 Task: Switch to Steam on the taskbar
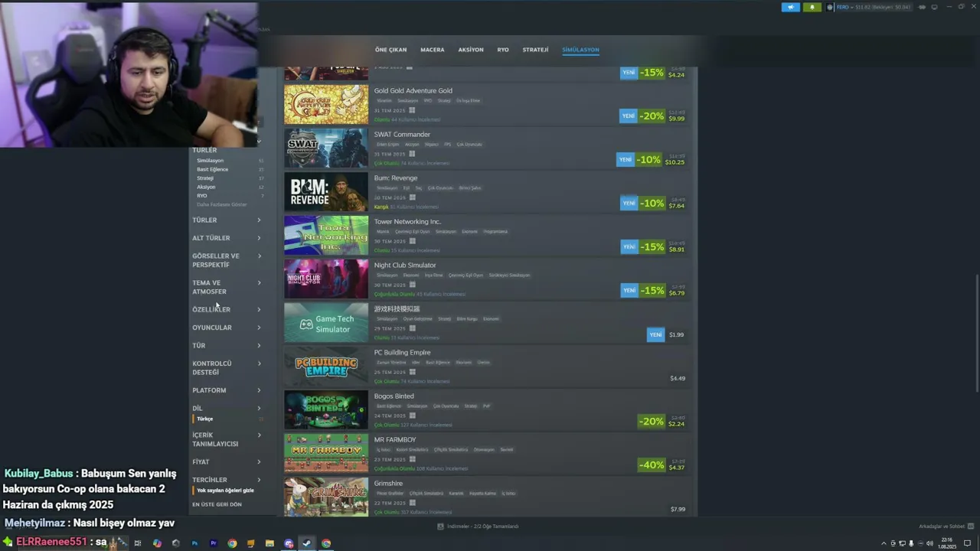[x=307, y=543]
